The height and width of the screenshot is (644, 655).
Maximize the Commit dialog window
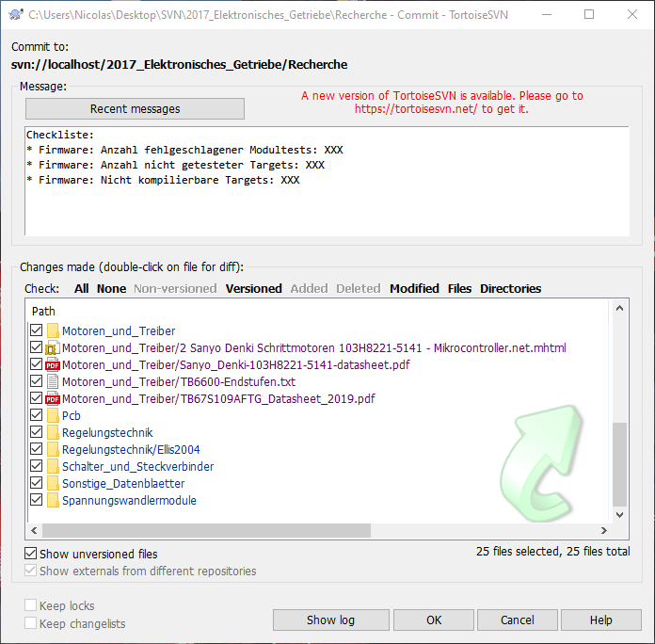(589, 15)
